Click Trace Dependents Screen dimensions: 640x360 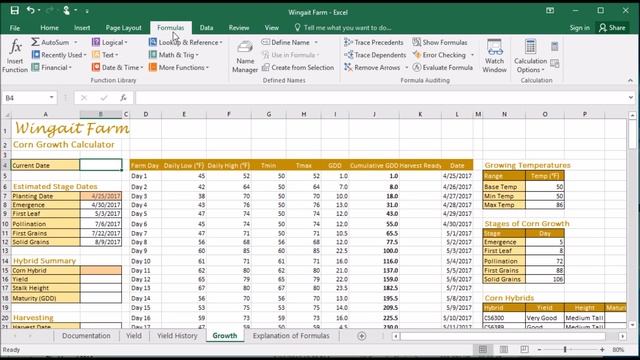click(375, 55)
